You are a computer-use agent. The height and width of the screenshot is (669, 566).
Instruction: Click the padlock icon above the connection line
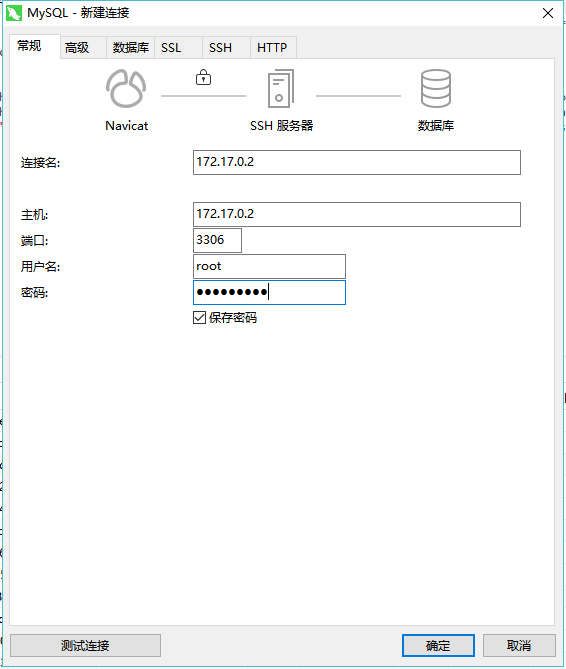coord(203,78)
